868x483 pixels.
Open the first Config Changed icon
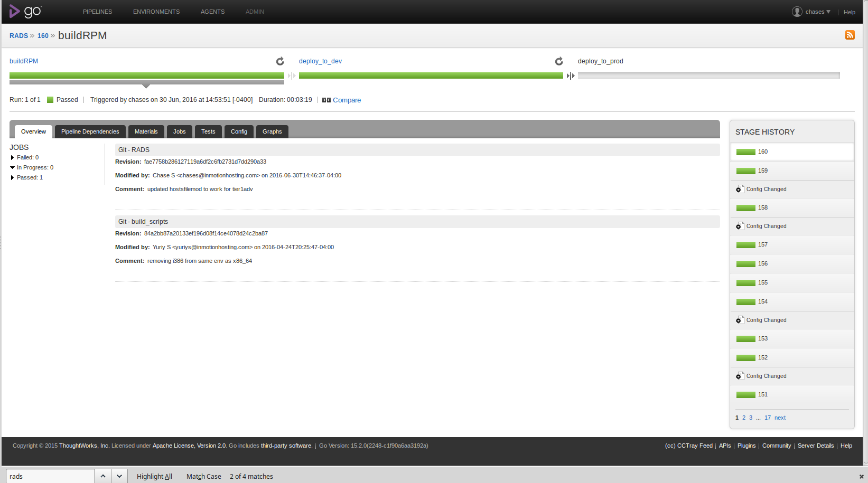click(x=740, y=189)
